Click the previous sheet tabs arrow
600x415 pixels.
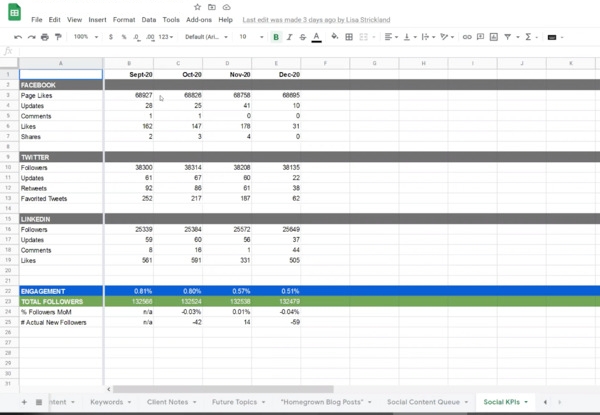[x=545, y=402]
